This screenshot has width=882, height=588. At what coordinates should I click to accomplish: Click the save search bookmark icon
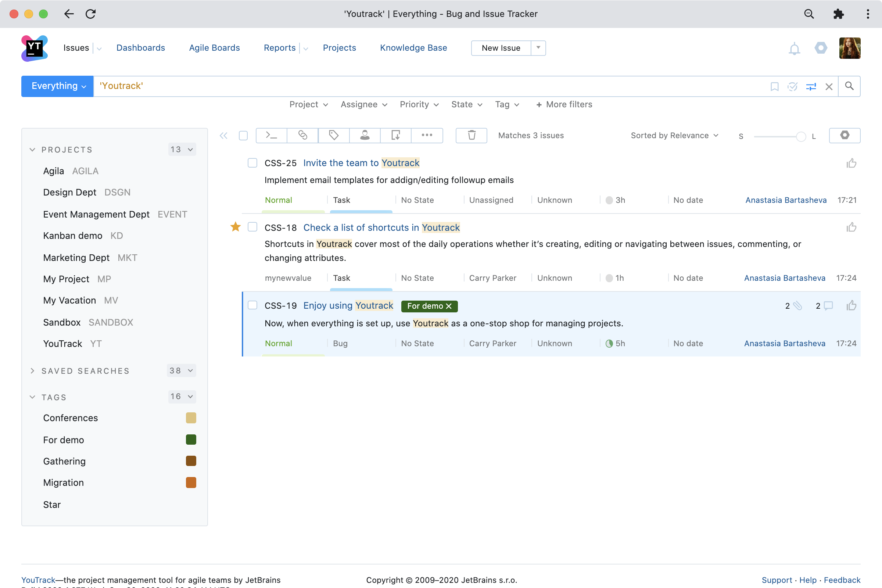pyautogui.click(x=774, y=87)
